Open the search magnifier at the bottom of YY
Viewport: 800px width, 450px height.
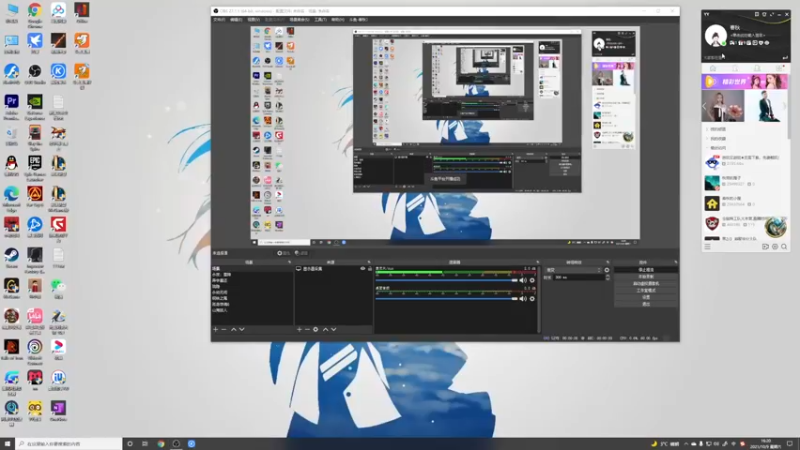coord(784,247)
